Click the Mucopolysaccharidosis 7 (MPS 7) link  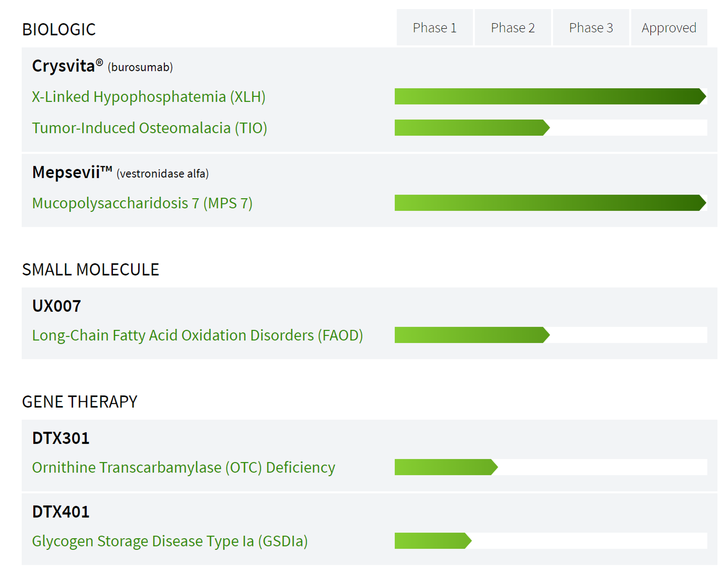point(142,203)
